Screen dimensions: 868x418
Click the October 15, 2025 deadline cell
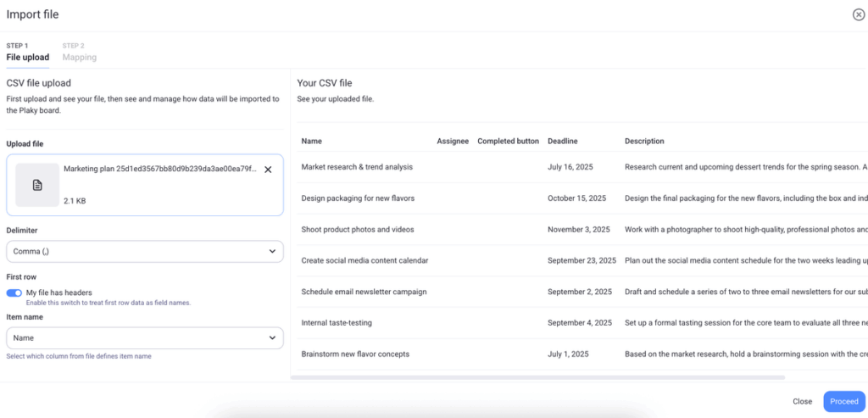pos(576,198)
